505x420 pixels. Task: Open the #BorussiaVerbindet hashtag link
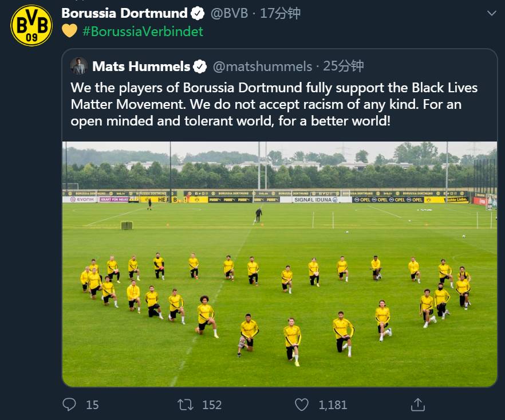(x=143, y=32)
